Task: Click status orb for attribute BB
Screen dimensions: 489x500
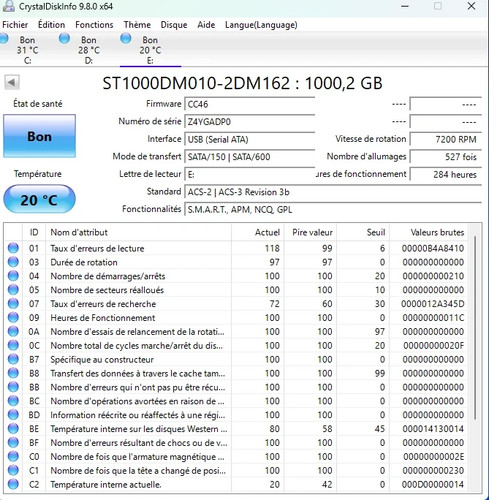Action: pyautogui.click(x=13, y=387)
